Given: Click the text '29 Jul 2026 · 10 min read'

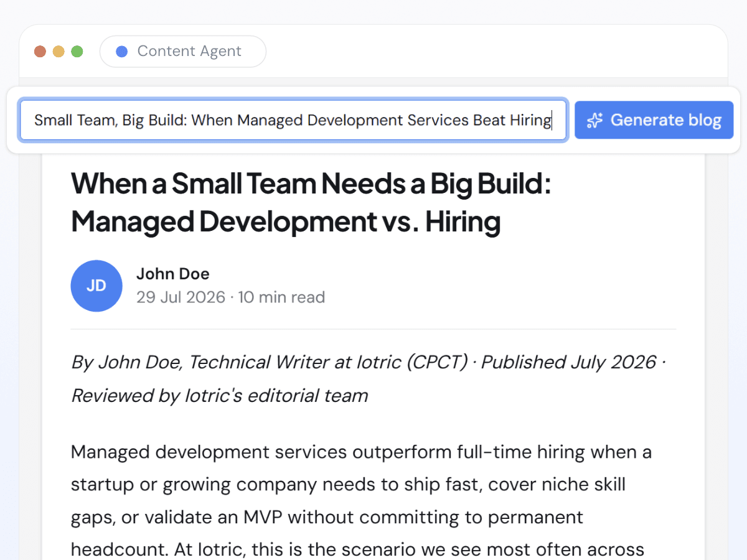Looking at the screenshot, I should [x=231, y=297].
